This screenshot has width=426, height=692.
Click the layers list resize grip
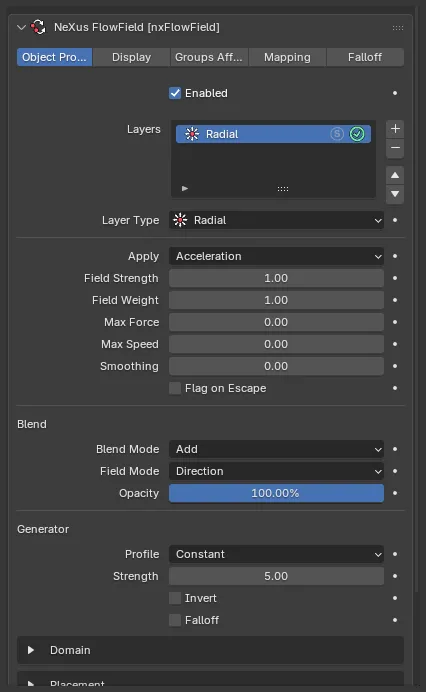pos(283,189)
